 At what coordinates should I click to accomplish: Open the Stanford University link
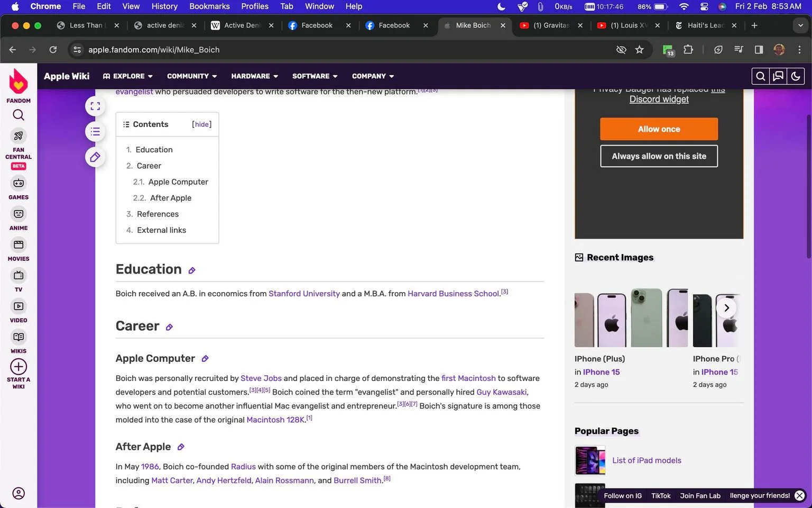pos(304,294)
